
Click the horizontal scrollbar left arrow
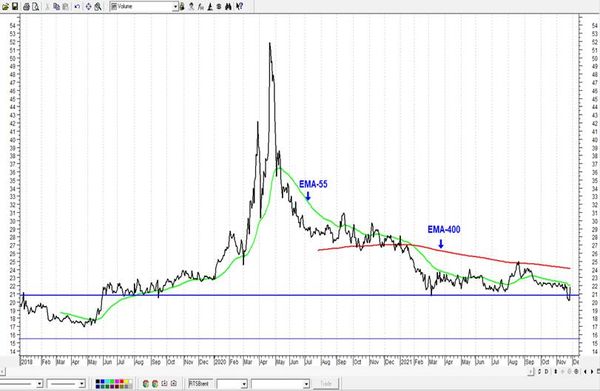tap(2, 371)
